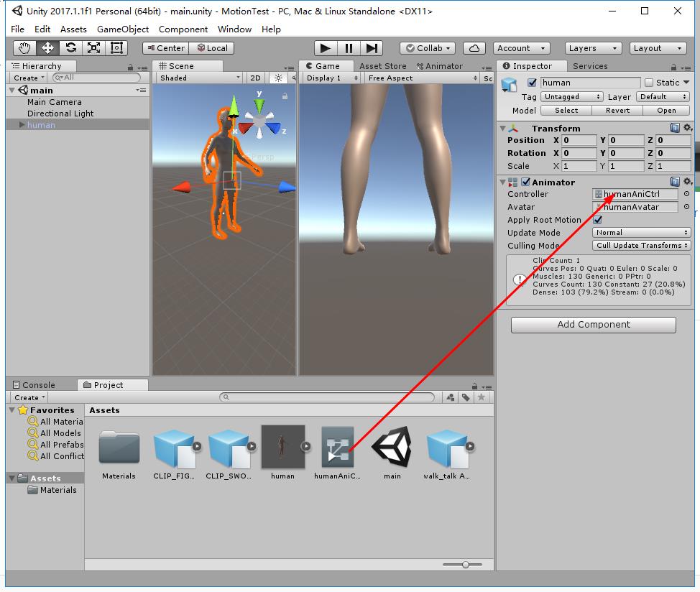The height and width of the screenshot is (592, 700).
Task: Expand the human model asset arrow
Action: pos(306,446)
